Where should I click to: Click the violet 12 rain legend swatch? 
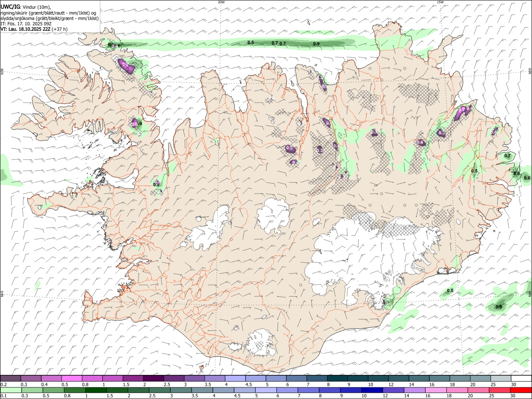pos(393,390)
